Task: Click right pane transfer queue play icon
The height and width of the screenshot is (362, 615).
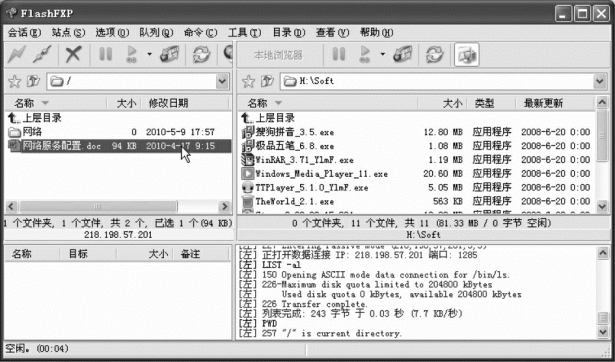Action: tap(365, 55)
